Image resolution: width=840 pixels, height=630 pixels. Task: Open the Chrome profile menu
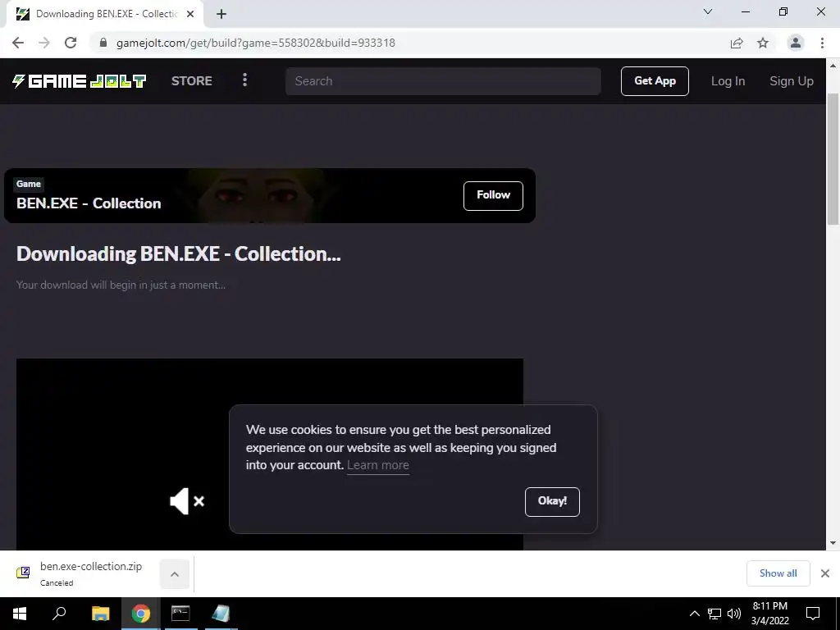pos(796,43)
